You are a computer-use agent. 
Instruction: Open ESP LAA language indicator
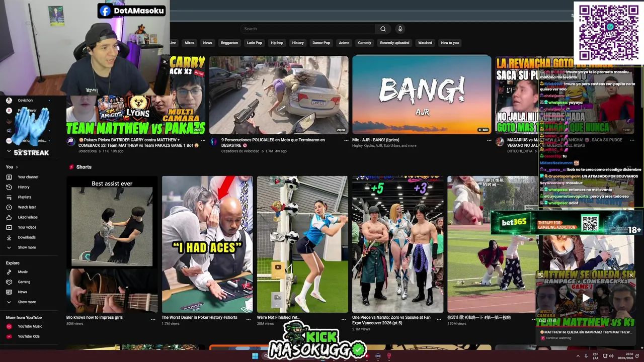(x=596, y=356)
